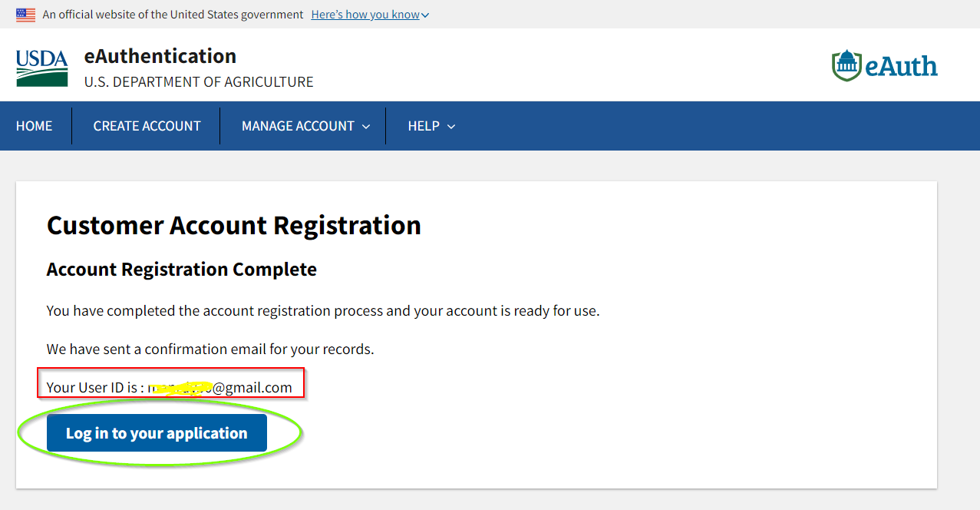Go to the HOME menu item
This screenshot has height=510, width=980.
click(35, 126)
